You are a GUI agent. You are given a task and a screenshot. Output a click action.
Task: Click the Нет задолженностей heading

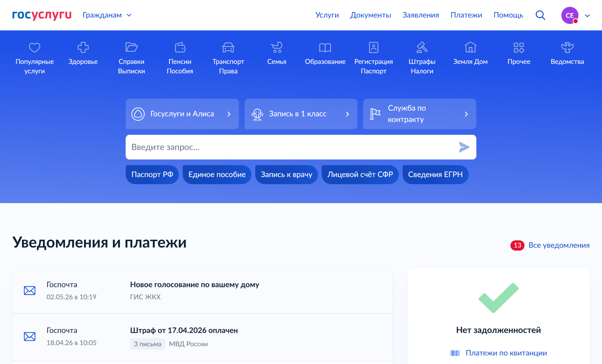(x=498, y=330)
